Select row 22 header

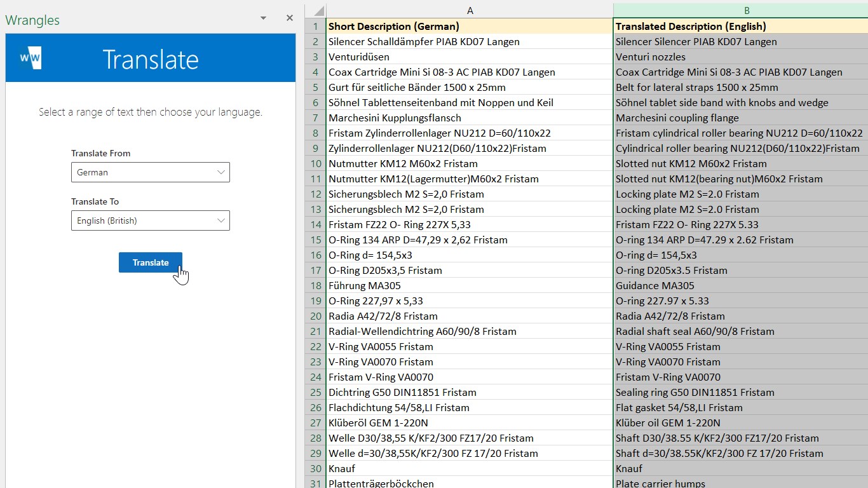point(315,347)
